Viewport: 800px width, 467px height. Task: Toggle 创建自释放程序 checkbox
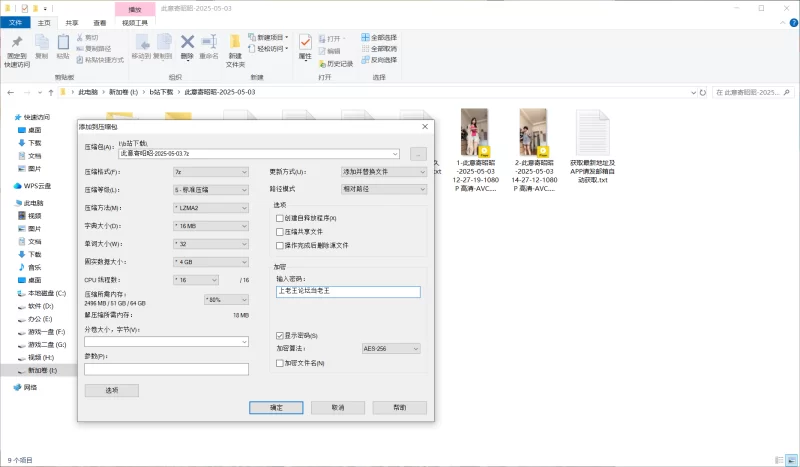click(280, 218)
